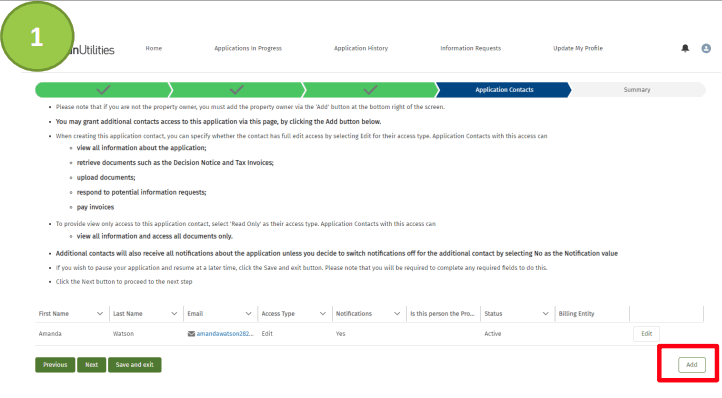The image size is (722, 398).
Task: Go to the Home menu item
Action: point(154,48)
